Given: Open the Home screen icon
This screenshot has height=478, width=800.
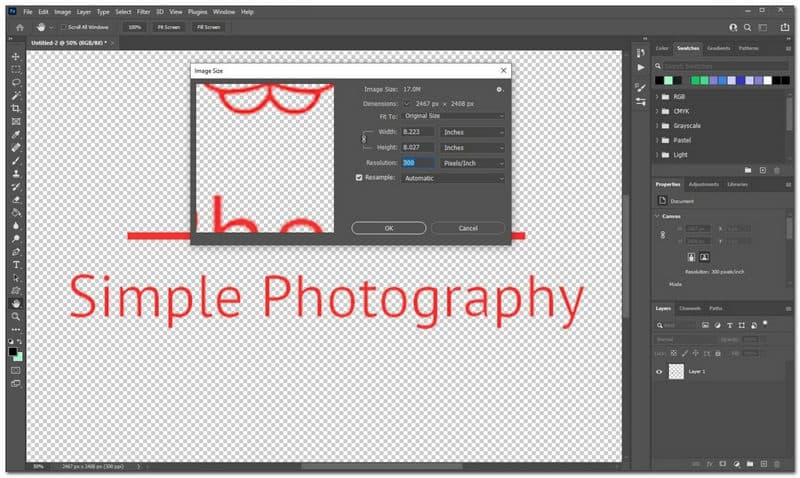Looking at the screenshot, I should coord(20,28).
